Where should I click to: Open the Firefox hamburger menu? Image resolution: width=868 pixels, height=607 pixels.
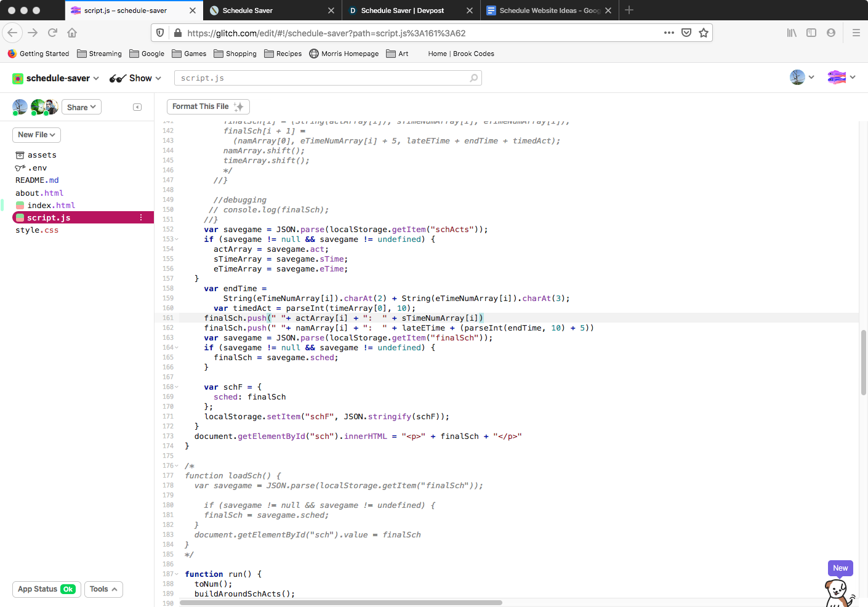point(856,33)
